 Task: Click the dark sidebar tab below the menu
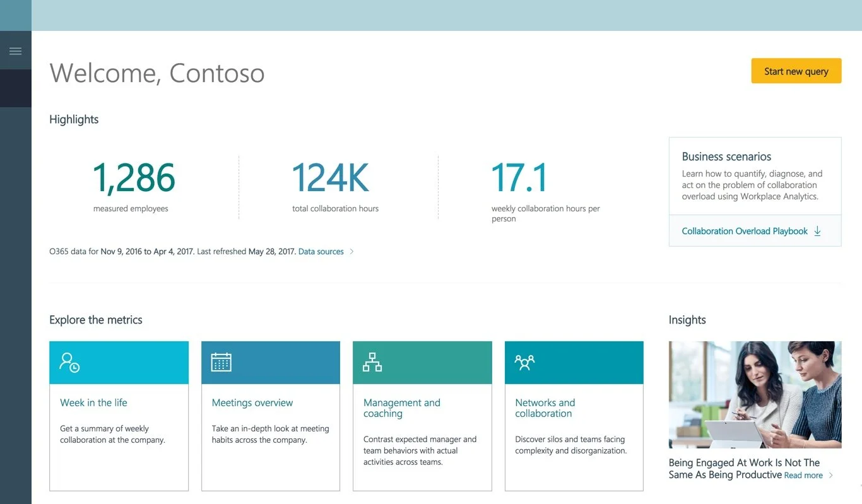(16, 88)
